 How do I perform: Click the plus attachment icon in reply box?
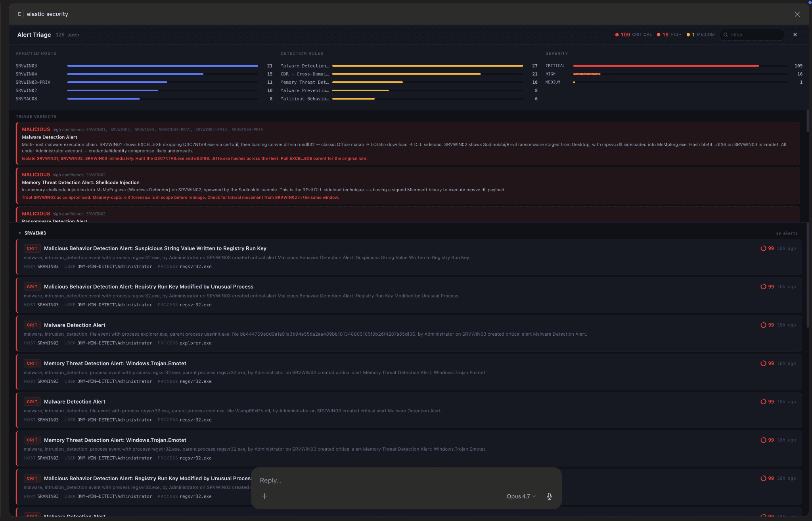pos(264,496)
